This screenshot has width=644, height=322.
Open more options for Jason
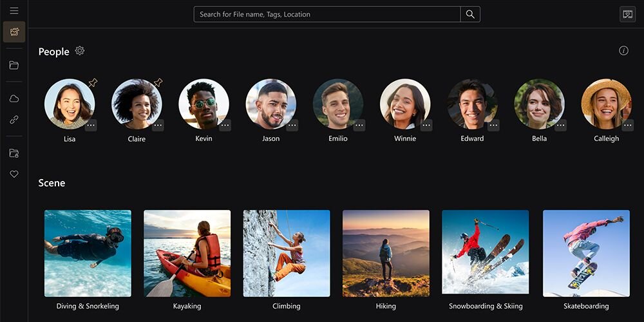click(292, 126)
